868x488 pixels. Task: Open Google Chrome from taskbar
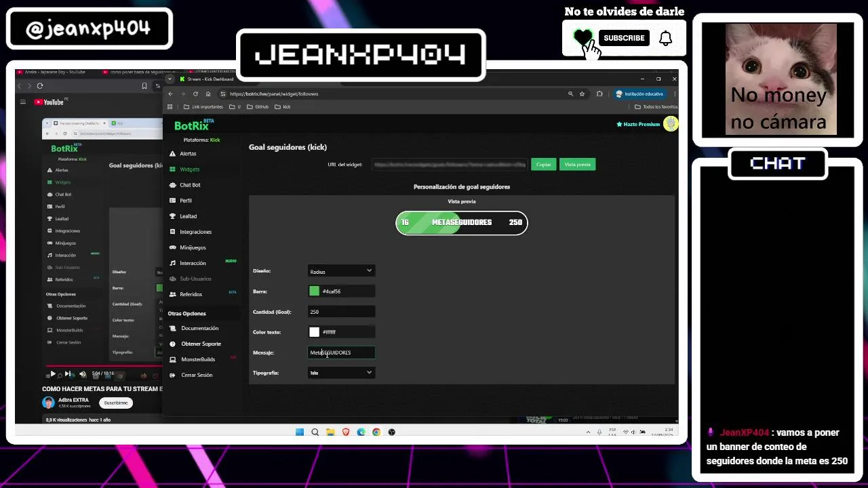376,432
